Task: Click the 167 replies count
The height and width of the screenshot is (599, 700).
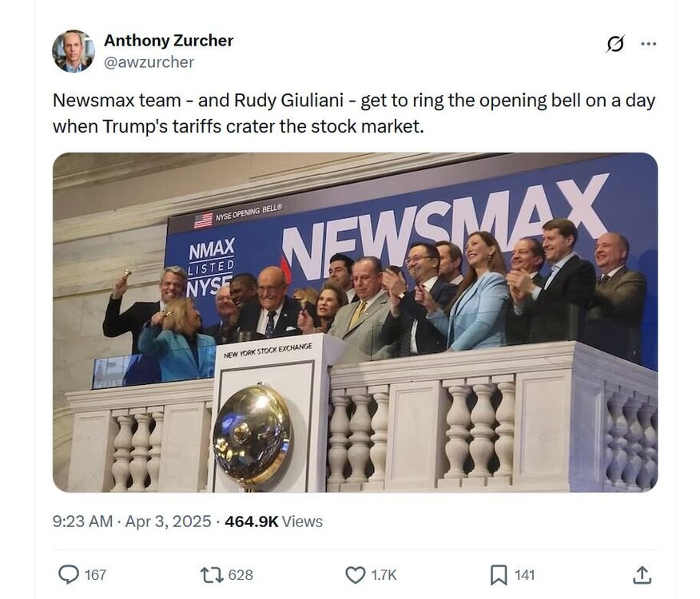Action: pyautogui.click(x=96, y=575)
